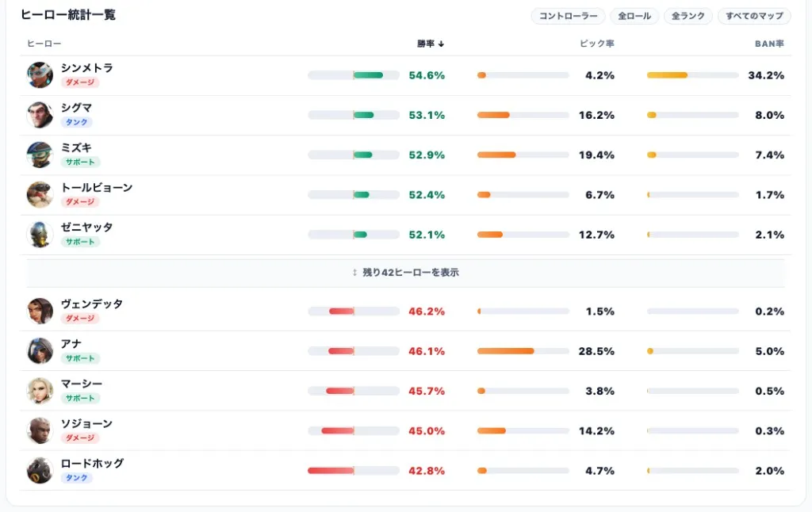Screen dimensions: 812x512
Task: Select the hero name ヴェンデッタ
Action: 92,304
